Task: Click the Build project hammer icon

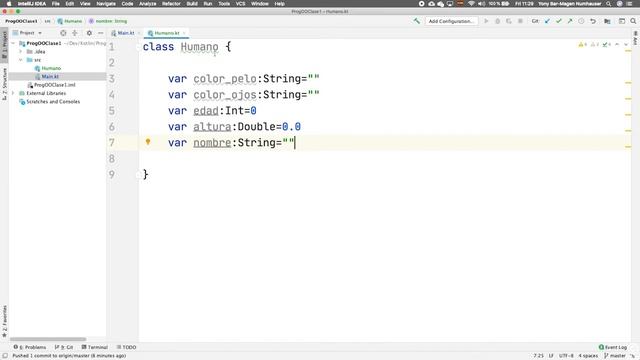Action: click(416, 21)
